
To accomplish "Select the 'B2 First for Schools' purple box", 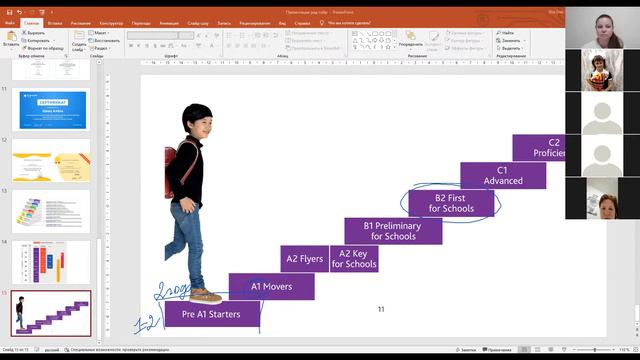I will tap(451, 203).
